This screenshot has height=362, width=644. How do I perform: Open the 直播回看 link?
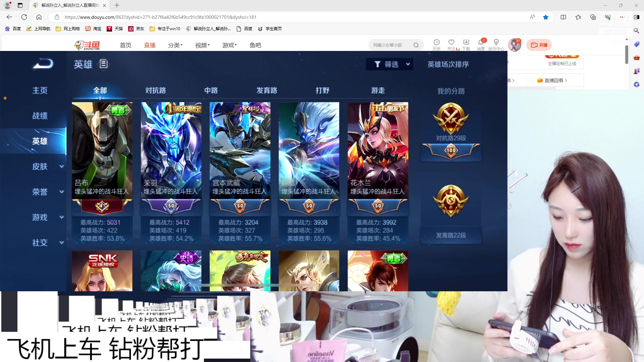552,80
